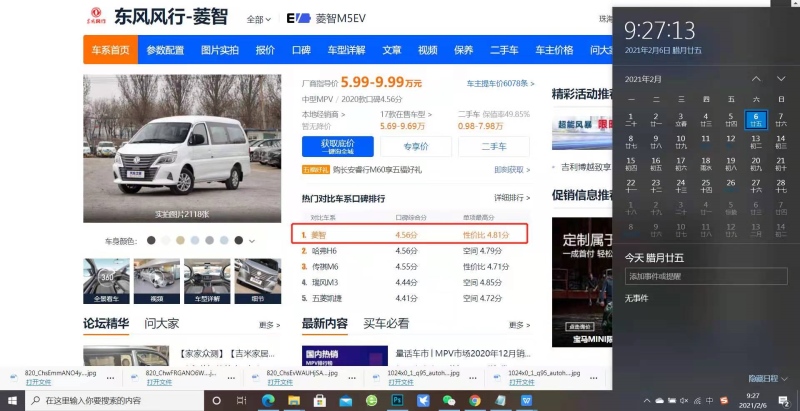Open the 车型详解 nav tab

(346, 50)
